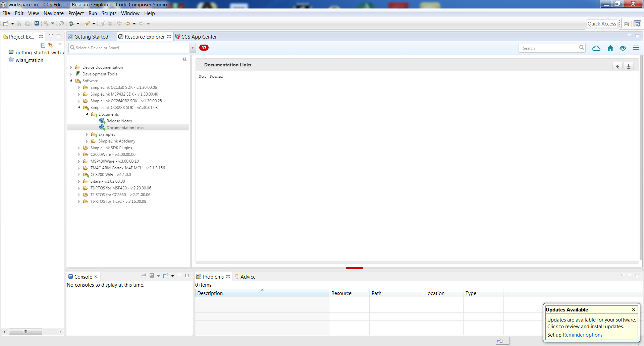The height and width of the screenshot is (346, 644).
Task: Close the Updates Available popup
Action: (634, 310)
